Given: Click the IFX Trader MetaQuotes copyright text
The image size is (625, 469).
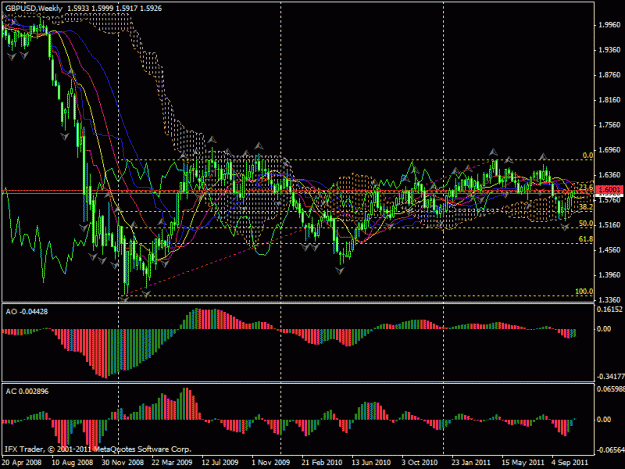Looking at the screenshot, I should (98, 449).
